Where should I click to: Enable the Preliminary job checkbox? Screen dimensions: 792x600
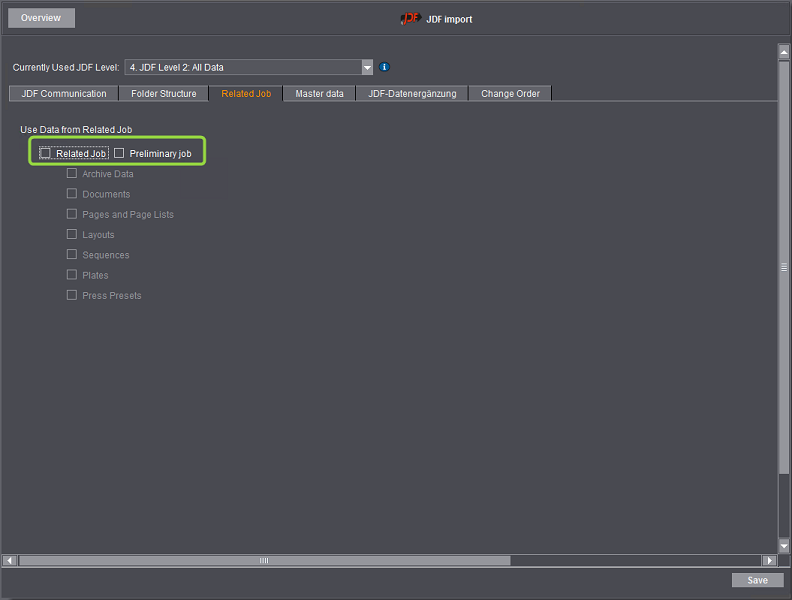(x=119, y=154)
